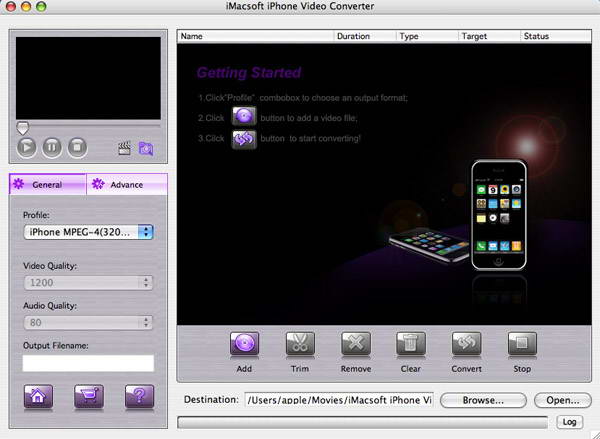Click the video preview screen
The image size is (600, 439).
click(88, 78)
